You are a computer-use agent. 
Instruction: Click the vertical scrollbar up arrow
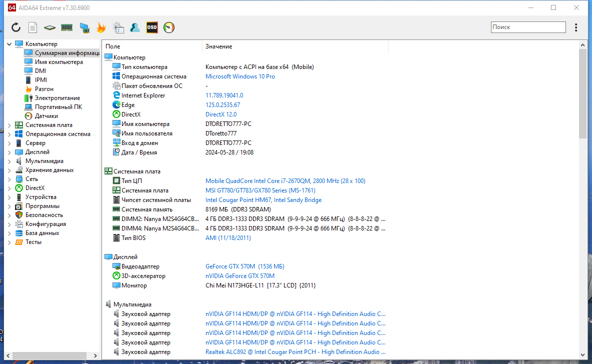tap(582, 45)
